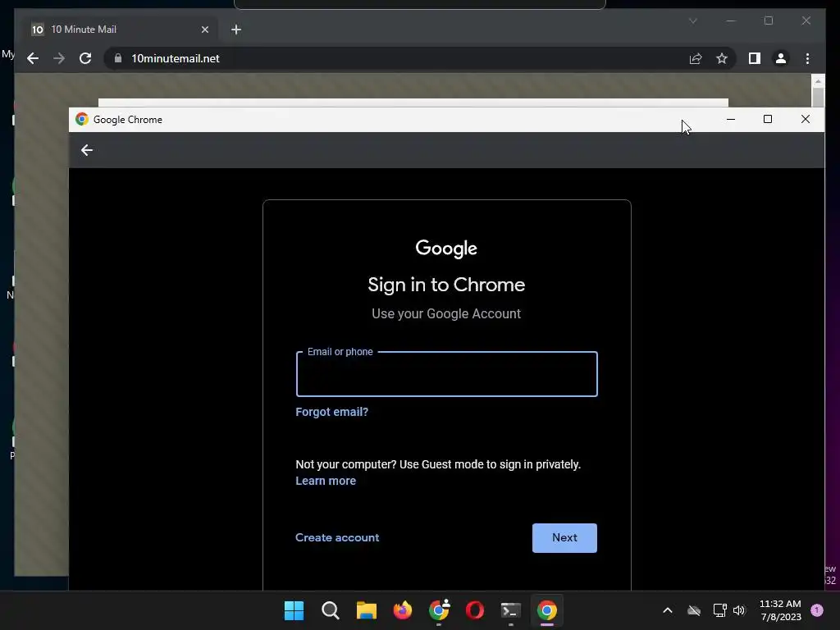This screenshot has width=840, height=630.
Task: Open the terminal app in the taskbar
Action: click(x=510, y=610)
